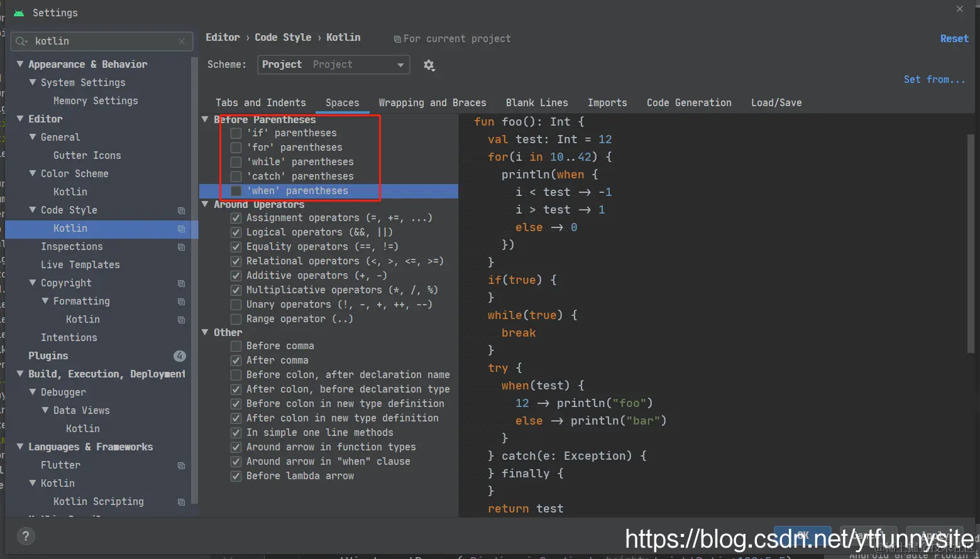Enable 'if' parentheses spacing
This screenshot has height=559, width=980.
pos(236,133)
